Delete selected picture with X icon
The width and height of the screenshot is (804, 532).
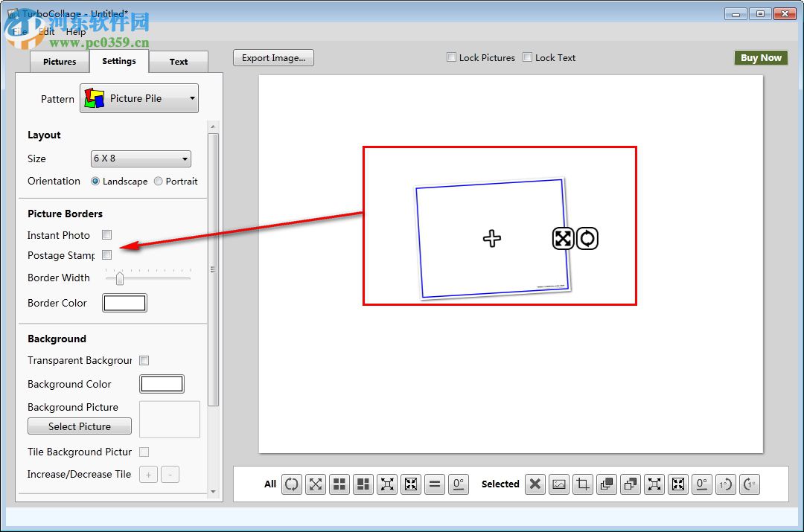click(535, 484)
